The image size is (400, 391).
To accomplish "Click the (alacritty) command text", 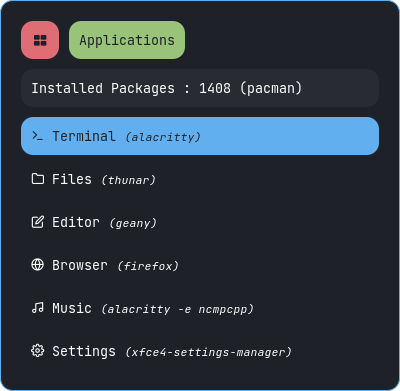I will pyautogui.click(x=163, y=137).
